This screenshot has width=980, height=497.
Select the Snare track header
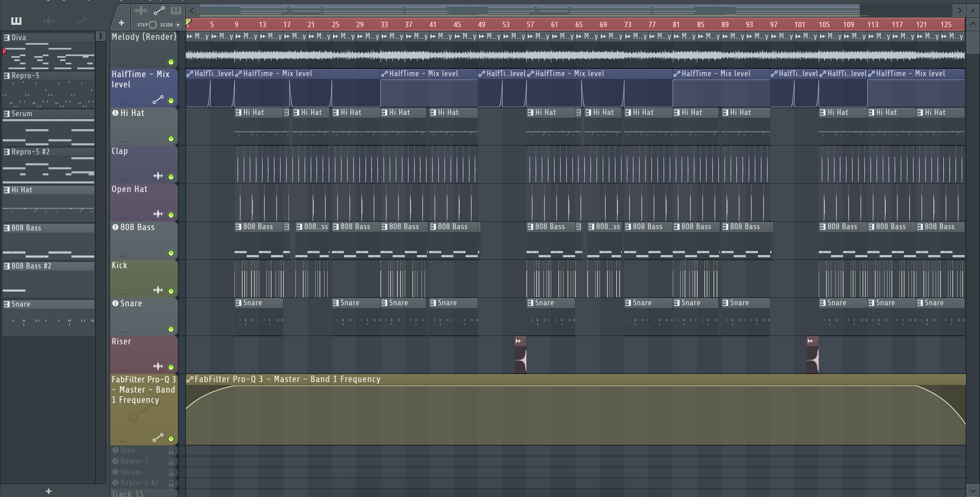click(144, 316)
